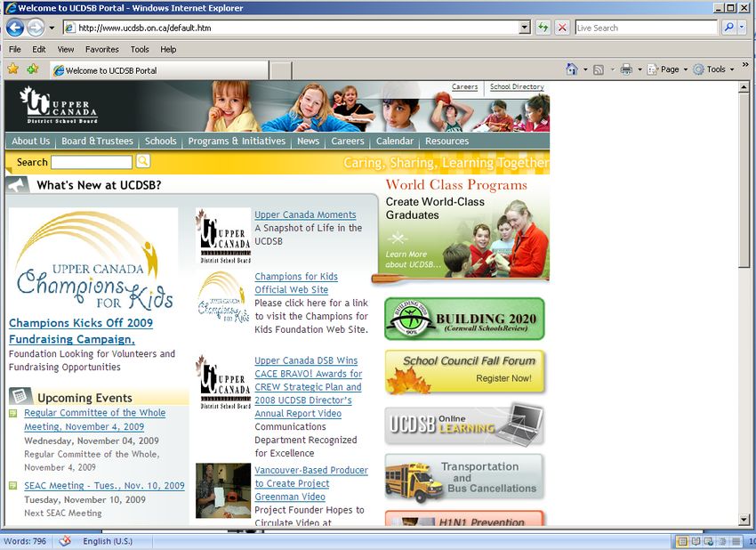Refresh the page with the green arrows icon
Viewport: 756px width, 550px height.
pos(543,28)
